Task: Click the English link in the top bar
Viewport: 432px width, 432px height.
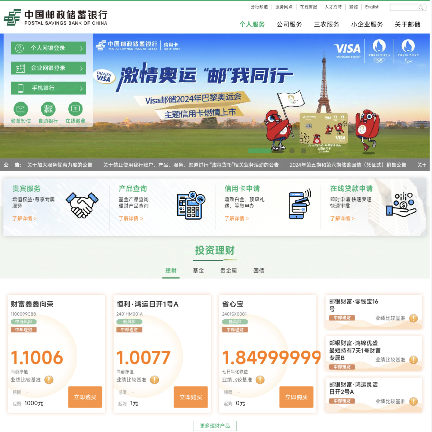Action: pyautogui.click(x=372, y=7)
